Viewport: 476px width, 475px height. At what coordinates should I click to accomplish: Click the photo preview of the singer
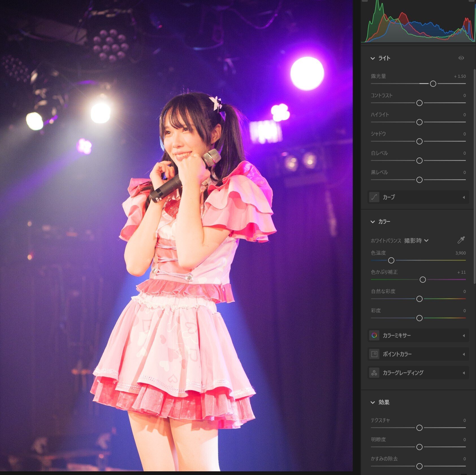(x=176, y=235)
